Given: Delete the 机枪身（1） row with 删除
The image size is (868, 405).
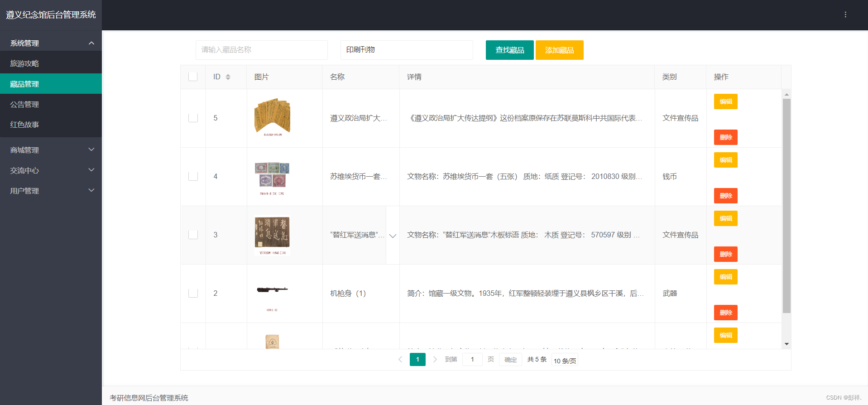Looking at the screenshot, I should click(x=726, y=313).
